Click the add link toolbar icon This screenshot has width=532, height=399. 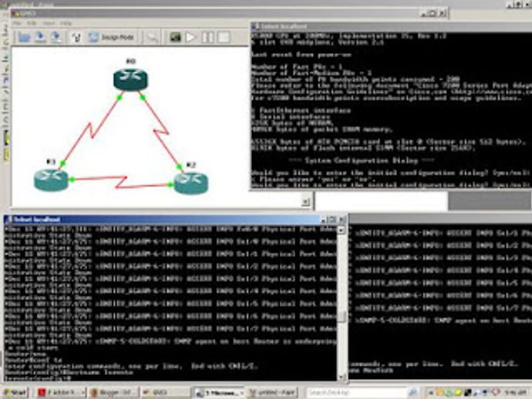[x=76, y=37]
